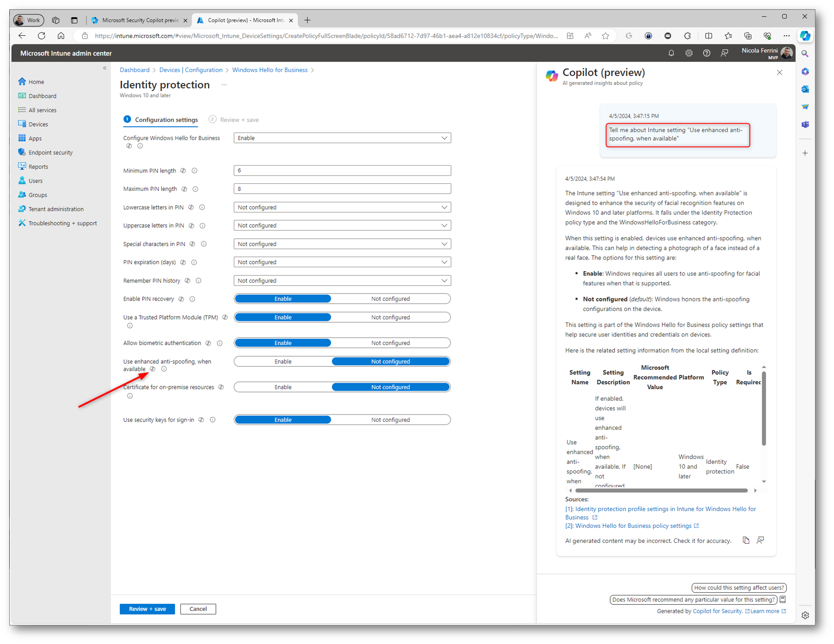
Task: Open help question mark icon in header
Action: [x=706, y=53]
